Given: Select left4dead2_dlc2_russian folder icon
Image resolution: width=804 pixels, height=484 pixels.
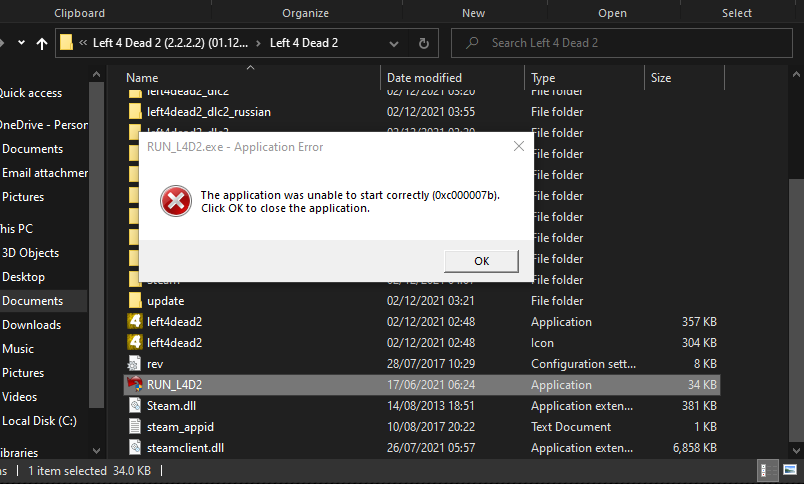Looking at the screenshot, I should click(x=135, y=111).
